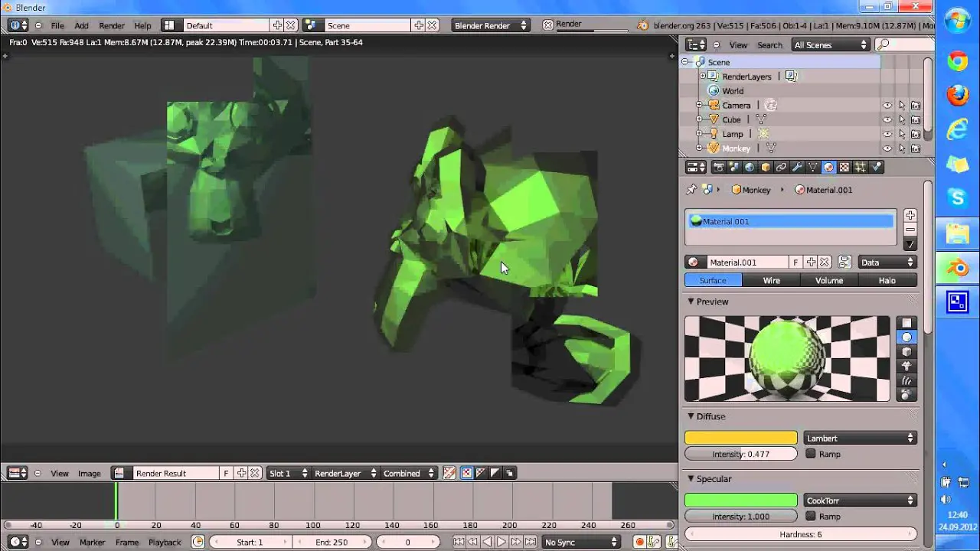Open the Render menu in the info header

111,25
